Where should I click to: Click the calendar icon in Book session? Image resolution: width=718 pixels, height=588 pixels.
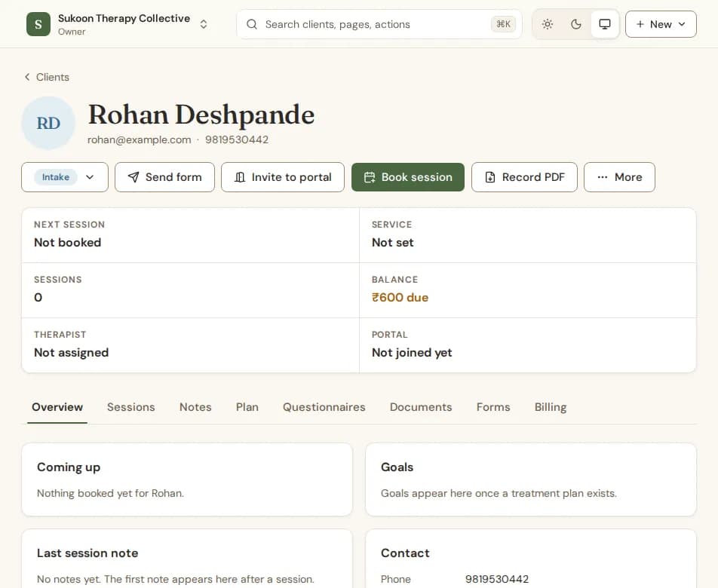pyautogui.click(x=370, y=177)
